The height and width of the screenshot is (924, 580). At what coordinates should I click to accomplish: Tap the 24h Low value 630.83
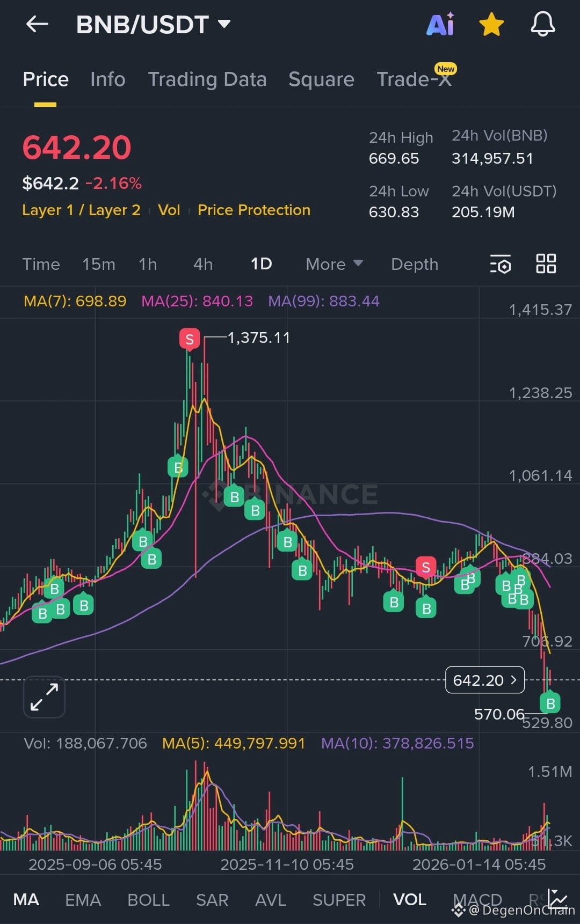click(394, 212)
